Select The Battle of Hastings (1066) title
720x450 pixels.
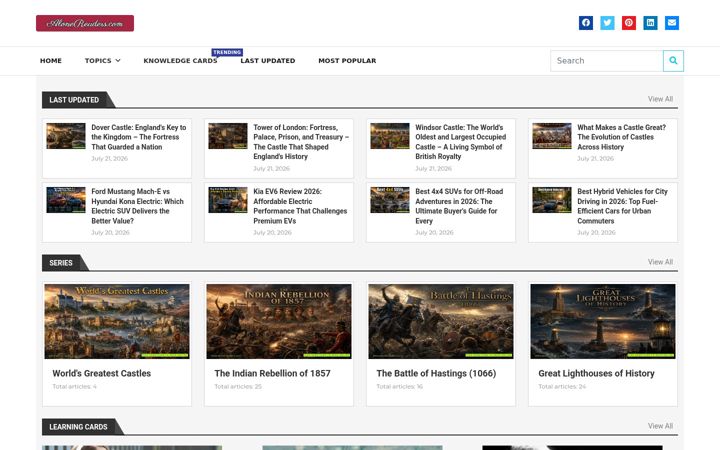click(436, 373)
